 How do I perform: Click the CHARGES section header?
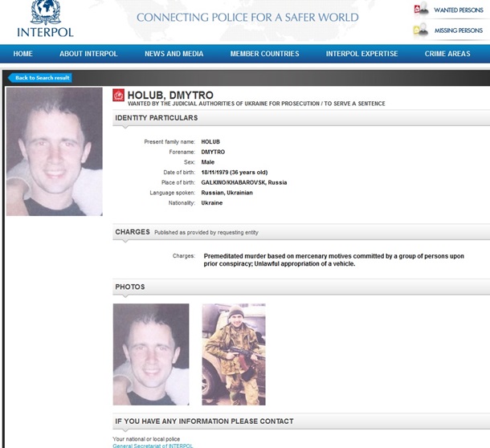pyautogui.click(x=133, y=232)
